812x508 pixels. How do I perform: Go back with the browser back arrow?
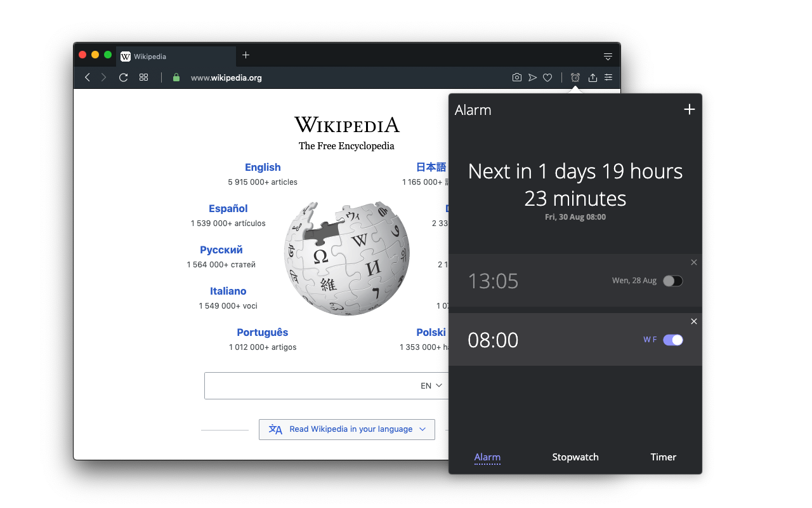(88, 77)
